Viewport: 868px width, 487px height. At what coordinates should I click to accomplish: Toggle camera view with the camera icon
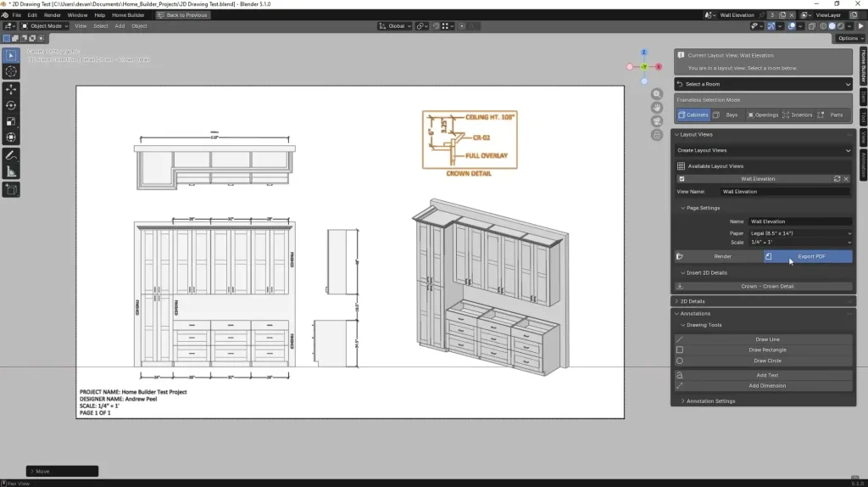tap(656, 121)
